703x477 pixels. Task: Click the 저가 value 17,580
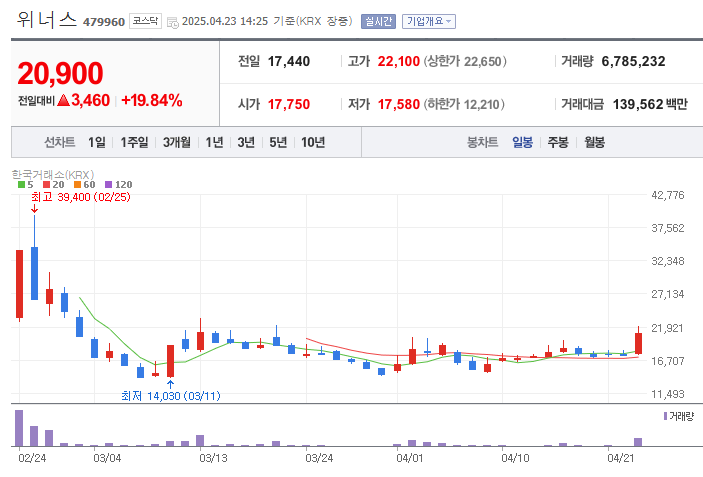point(399,104)
